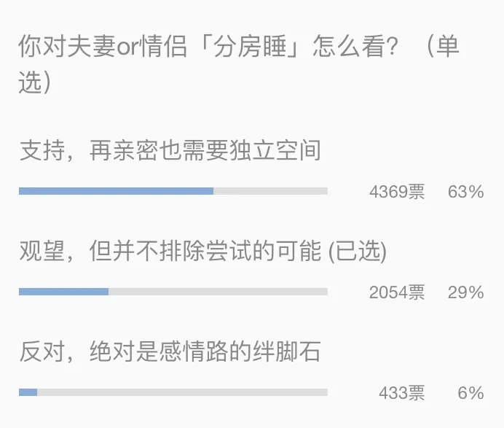The image size is (504, 428).
Task: Click the 29% result percentage
Action: coord(465,293)
